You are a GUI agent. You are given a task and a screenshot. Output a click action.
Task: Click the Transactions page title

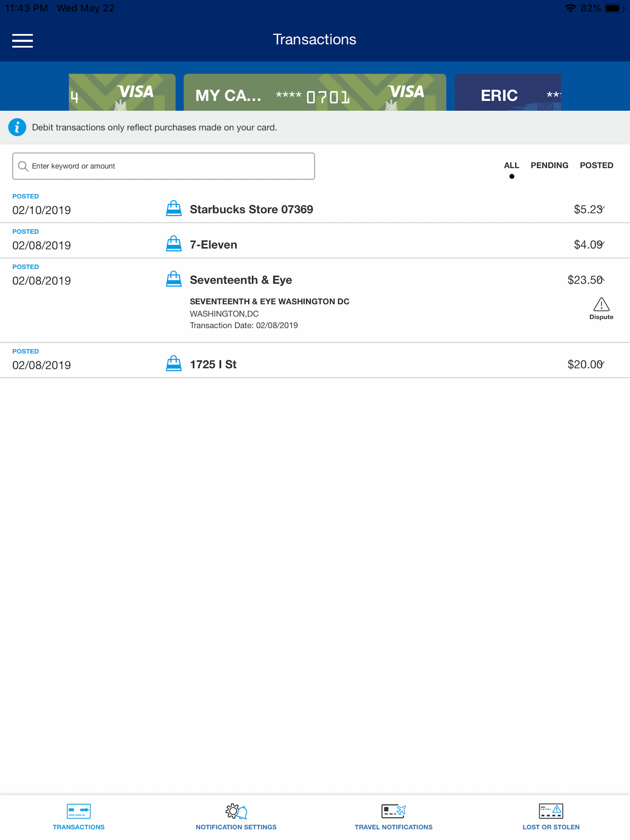[x=315, y=39]
